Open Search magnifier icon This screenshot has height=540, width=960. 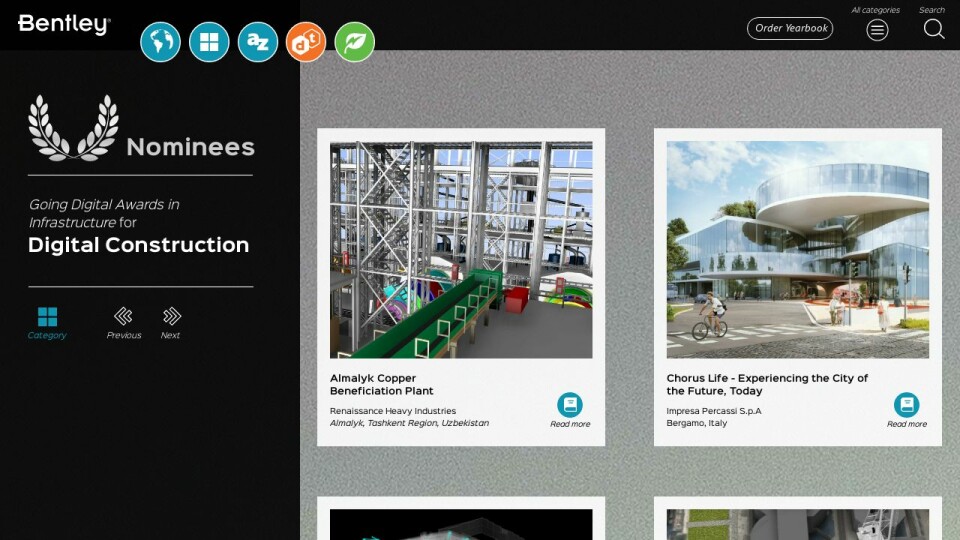point(934,29)
